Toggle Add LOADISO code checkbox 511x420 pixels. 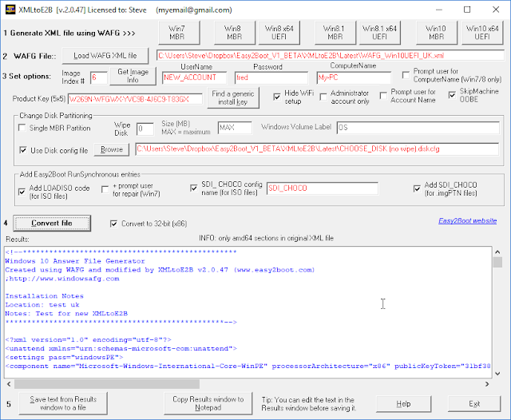[x=22, y=192]
